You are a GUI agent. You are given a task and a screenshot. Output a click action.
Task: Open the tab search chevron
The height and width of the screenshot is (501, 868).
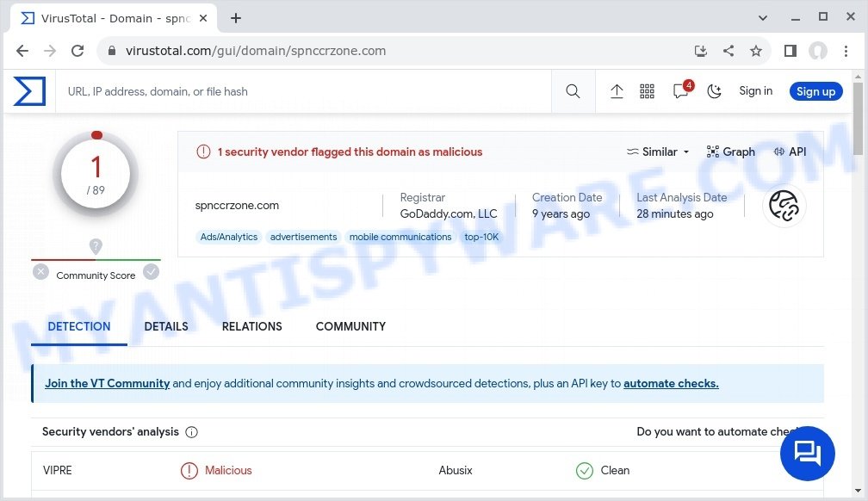pyautogui.click(x=763, y=18)
